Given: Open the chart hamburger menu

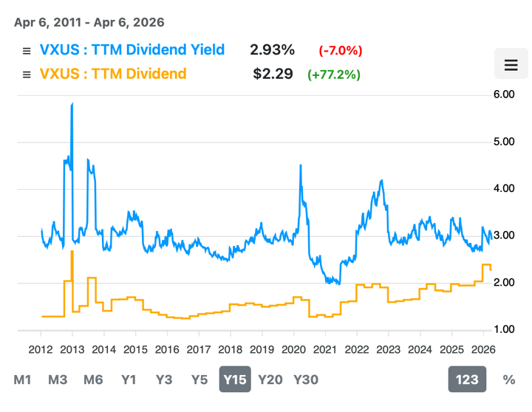Looking at the screenshot, I should [x=511, y=65].
